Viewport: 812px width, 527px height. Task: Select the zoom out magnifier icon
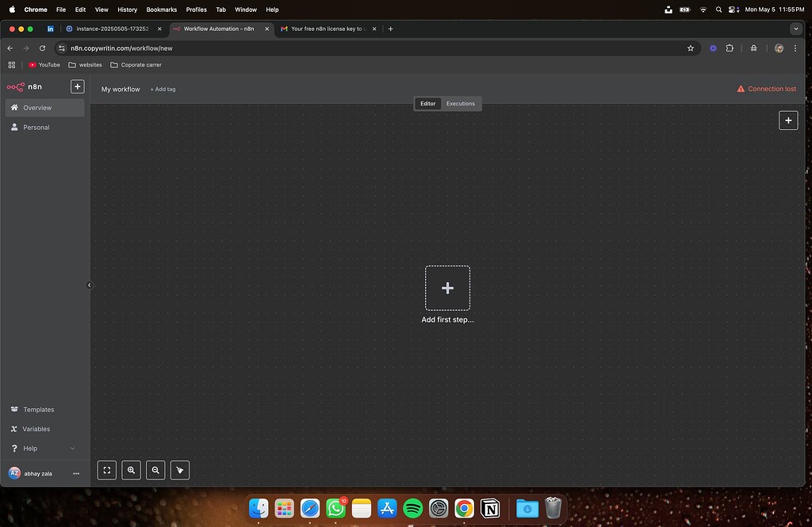click(155, 470)
